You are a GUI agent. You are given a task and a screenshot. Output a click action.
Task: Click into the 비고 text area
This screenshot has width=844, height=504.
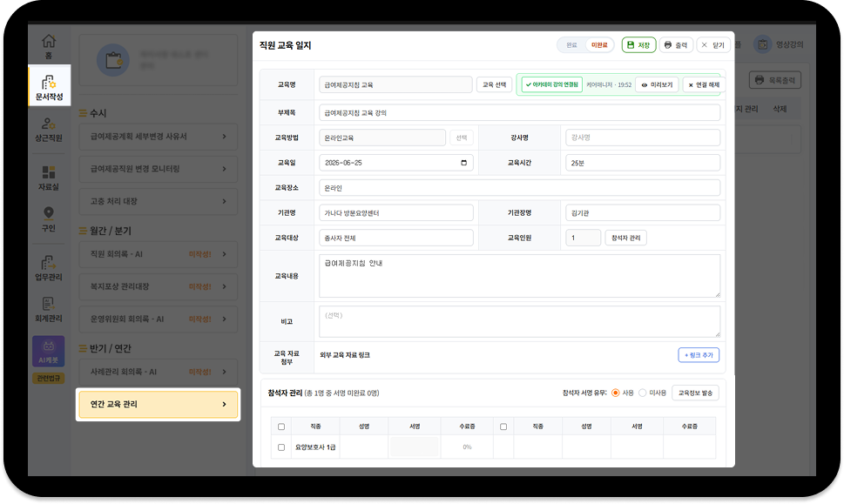tap(519, 322)
